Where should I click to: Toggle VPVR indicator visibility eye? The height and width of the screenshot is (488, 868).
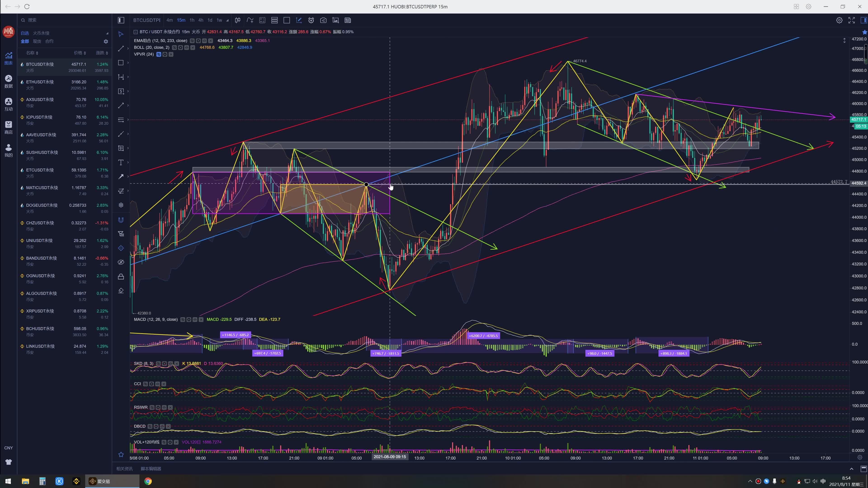point(159,54)
